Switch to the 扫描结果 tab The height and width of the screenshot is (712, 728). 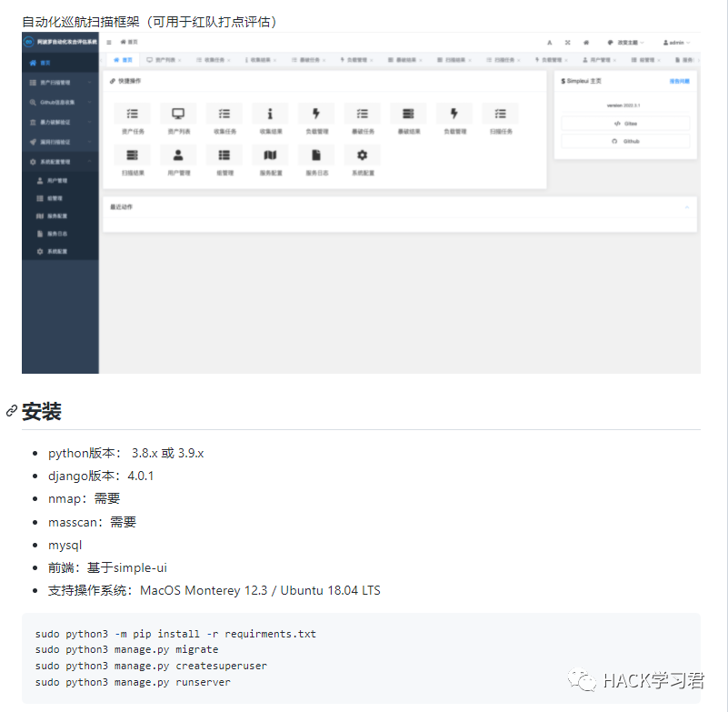point(454,60)
